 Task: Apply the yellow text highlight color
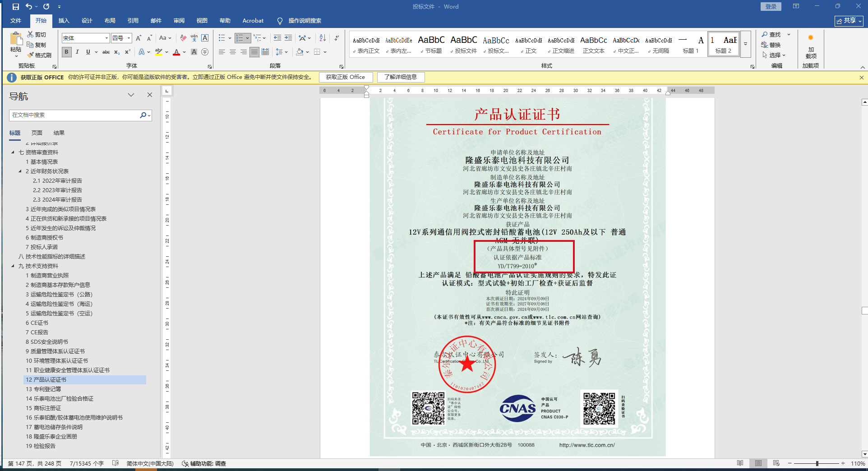click(x=158, y=52)
